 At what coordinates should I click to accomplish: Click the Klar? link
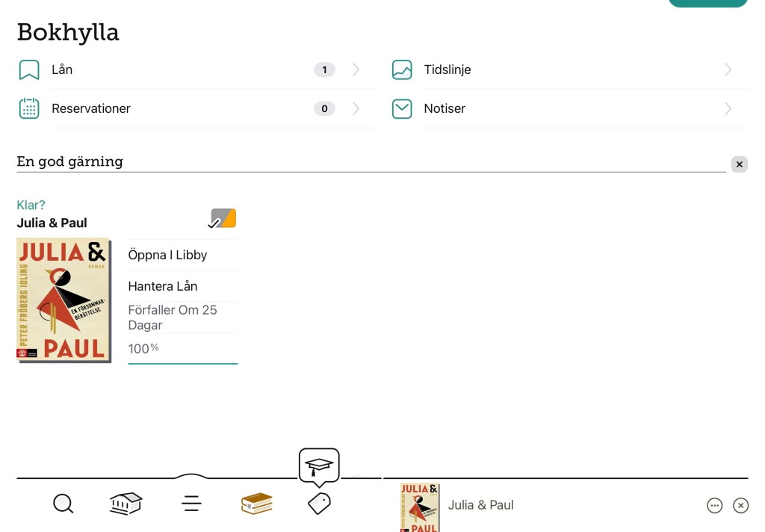coord(31,205)
